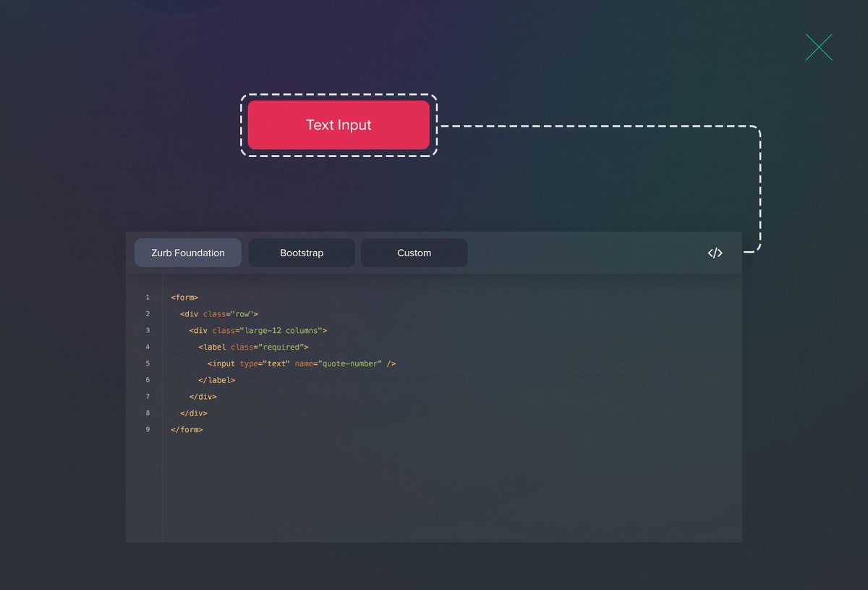Click the label class="required" line
The width and height of the screenshot is (868, 590).
pyautogui.click(x=253, y=347)
